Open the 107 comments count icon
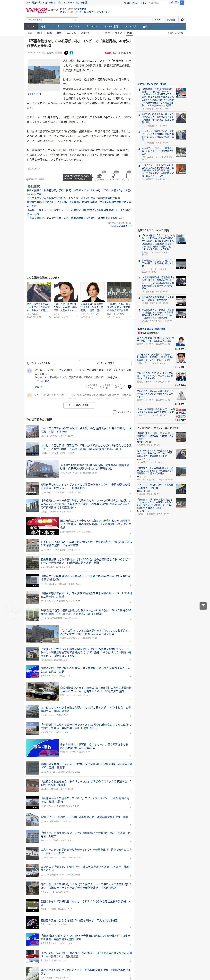Screen dimensions: 210x980 click(x=51, y=53)
